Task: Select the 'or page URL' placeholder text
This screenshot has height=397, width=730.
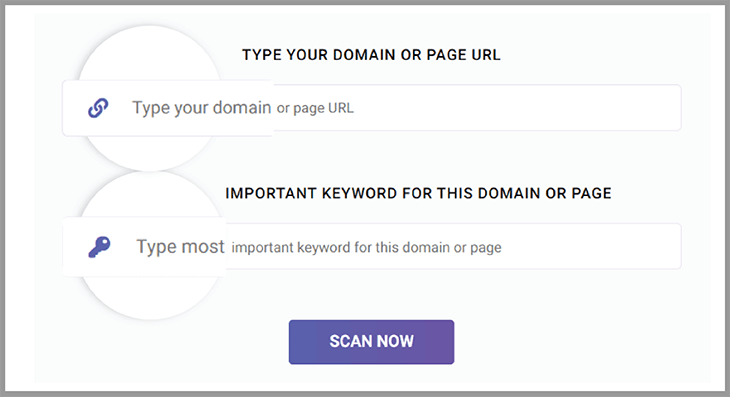Action: coord(315,108)
